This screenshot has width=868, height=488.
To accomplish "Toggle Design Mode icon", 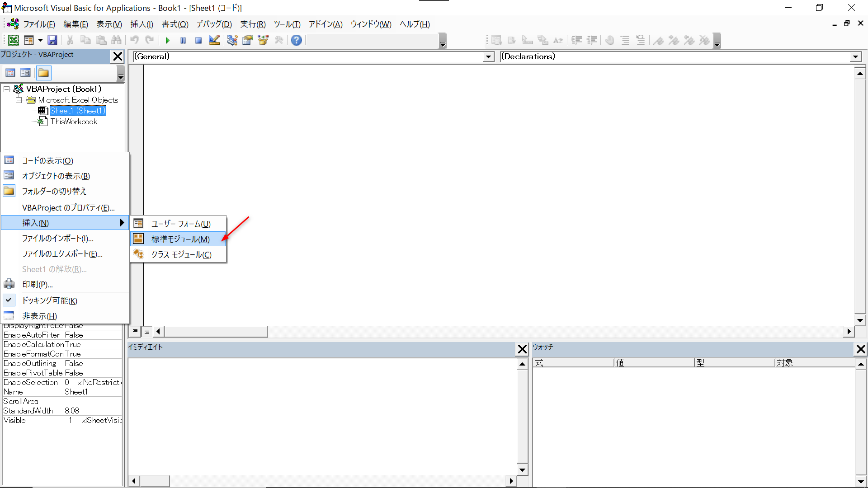I will pyautogui.click(x=214, y=40).
